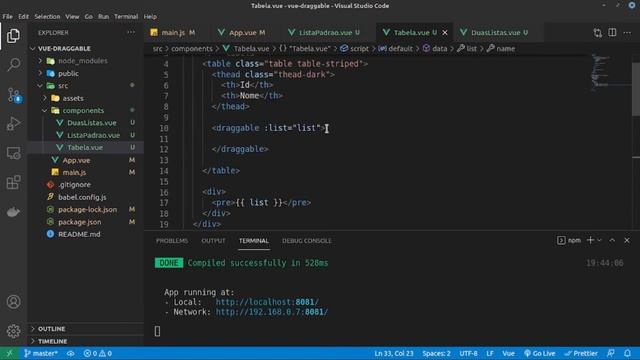Launch Go Live server
The width and height of the screenshot is (640, 360).
coord(540,353)
